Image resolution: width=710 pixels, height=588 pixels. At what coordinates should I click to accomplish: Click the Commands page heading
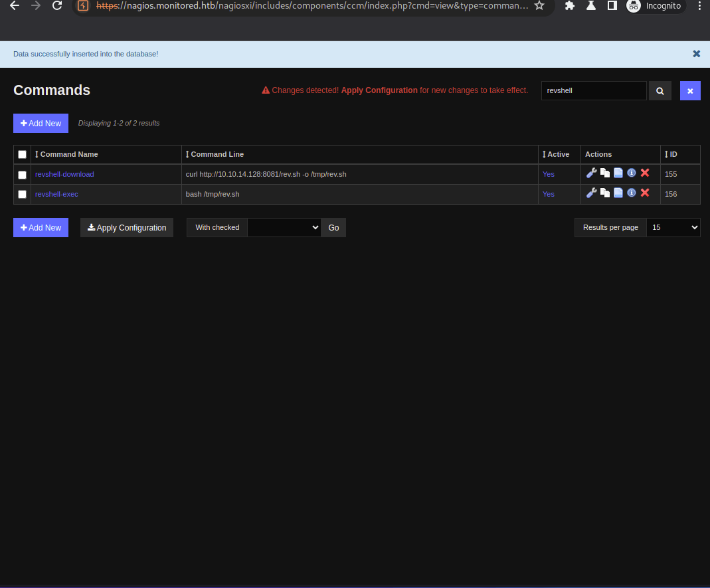pyautogui.click(x=52, y=90)
